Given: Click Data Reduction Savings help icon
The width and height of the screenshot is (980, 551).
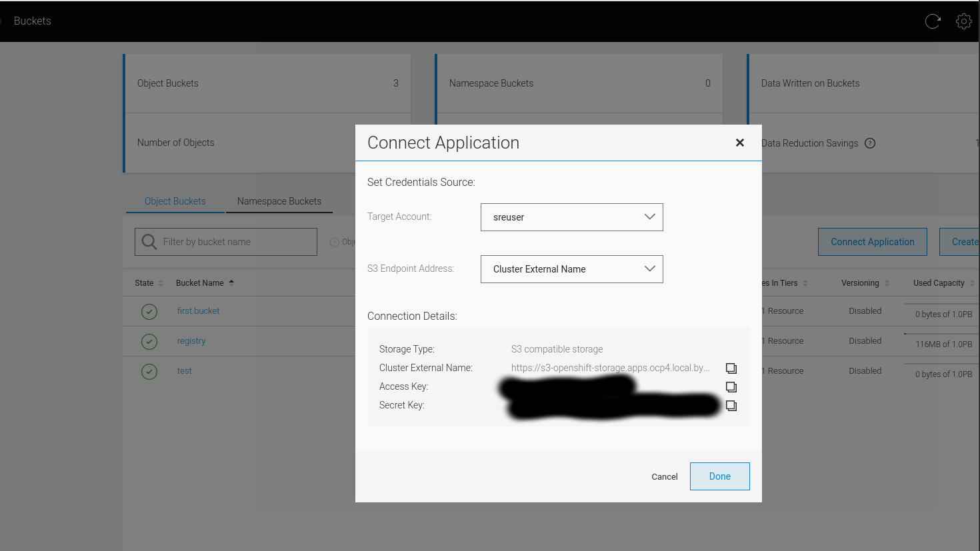Looking at the screenshot, I should pos(870,143).
